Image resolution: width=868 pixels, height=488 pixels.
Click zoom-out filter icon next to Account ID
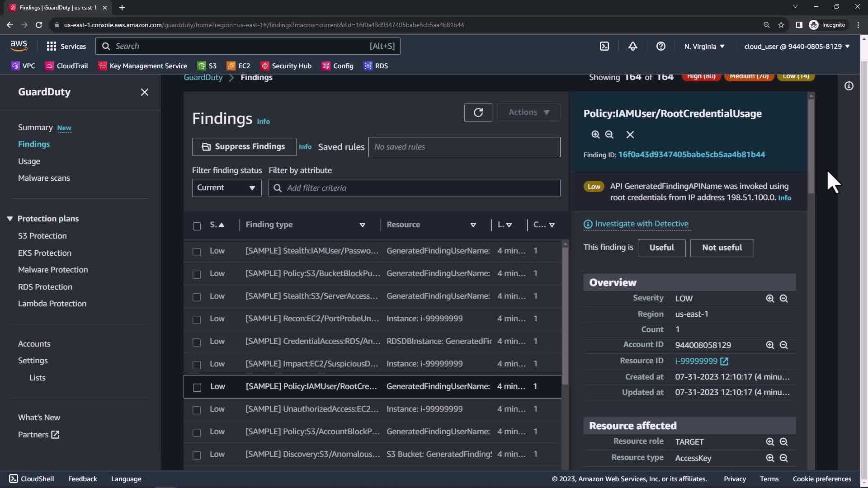783,345
